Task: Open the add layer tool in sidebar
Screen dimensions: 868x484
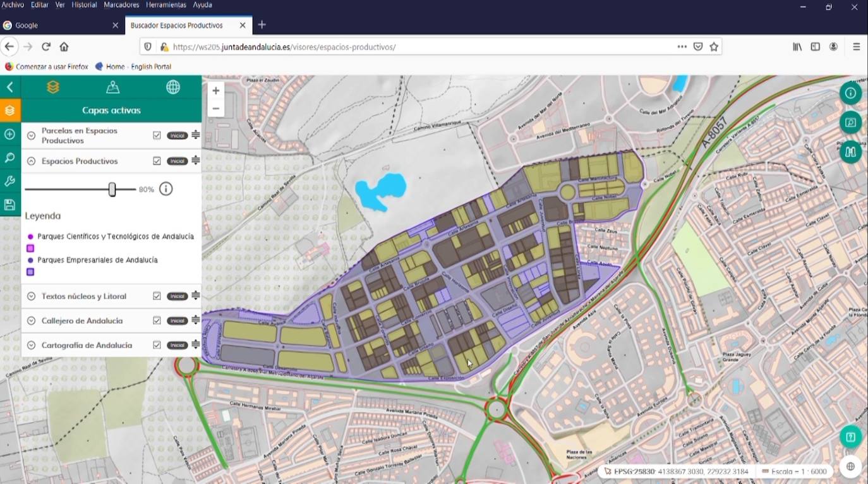Action: (x=9, y=134)
